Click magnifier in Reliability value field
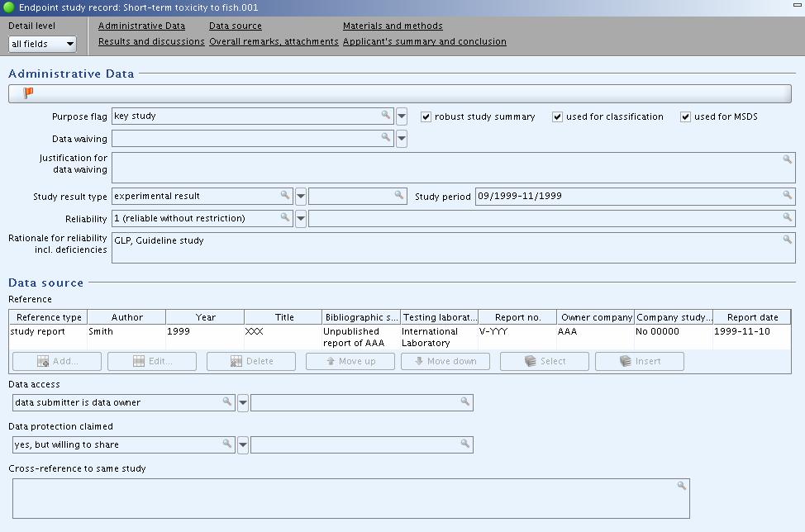 [285, 217]
